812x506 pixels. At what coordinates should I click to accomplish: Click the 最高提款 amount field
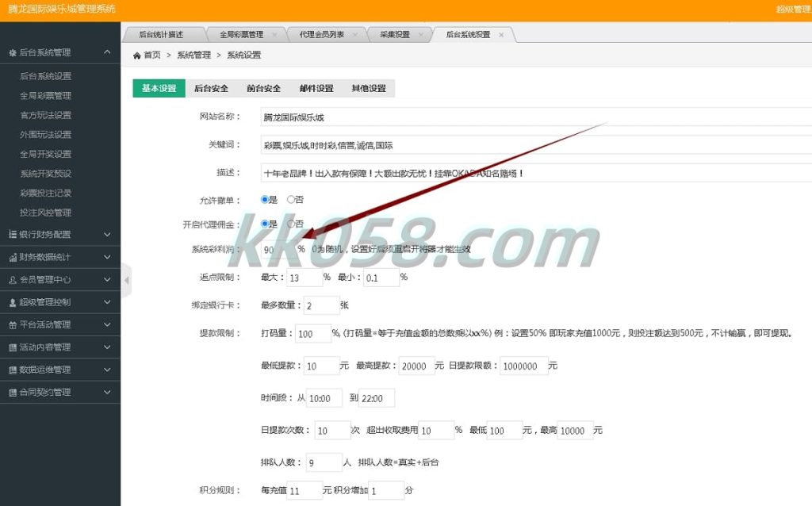pos(417,366)
